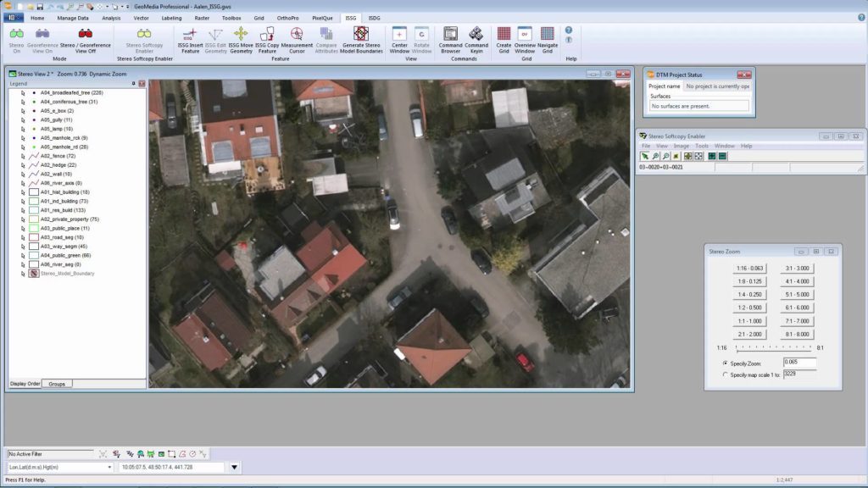Open the ISSG Copy Feature tool
Image resolution: width=868 pixels, height=488 pixels.
267,38
